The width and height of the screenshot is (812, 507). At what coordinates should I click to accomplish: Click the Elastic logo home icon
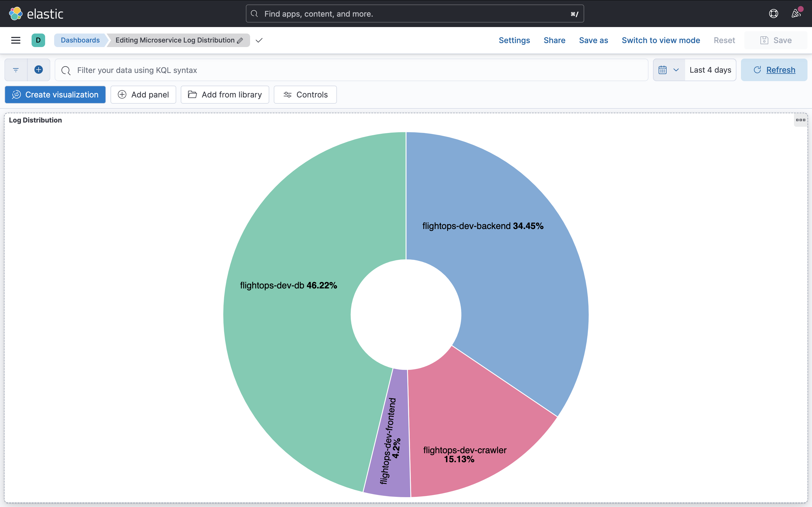(x=16, y=14)
